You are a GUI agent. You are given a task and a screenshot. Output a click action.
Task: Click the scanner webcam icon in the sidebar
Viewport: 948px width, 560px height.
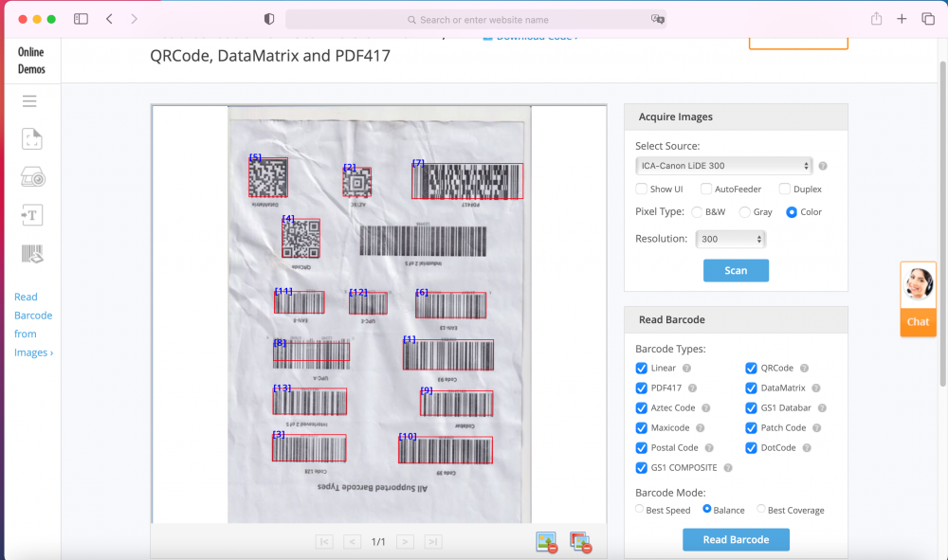(32, 177)
